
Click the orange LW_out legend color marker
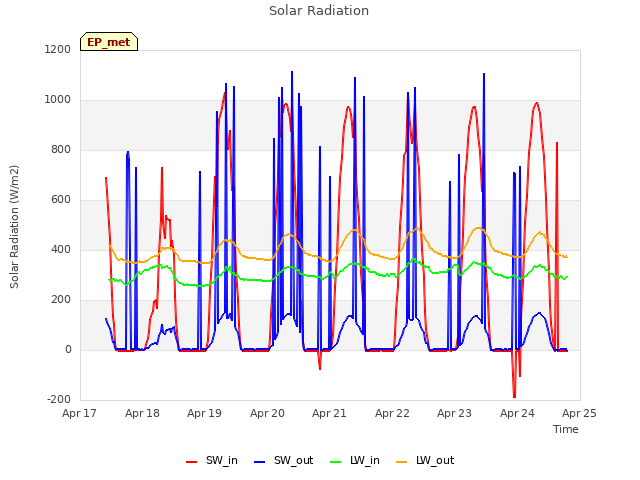pos(402,462)
